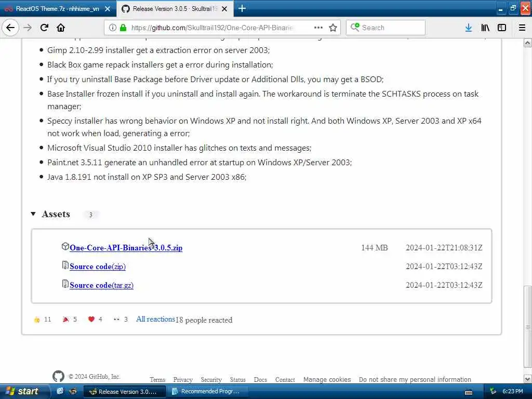Image resolution: width=532 pixels, height=399 pixels.
Task: Focus the Search box in toolbar
Action: click(385, 28)
